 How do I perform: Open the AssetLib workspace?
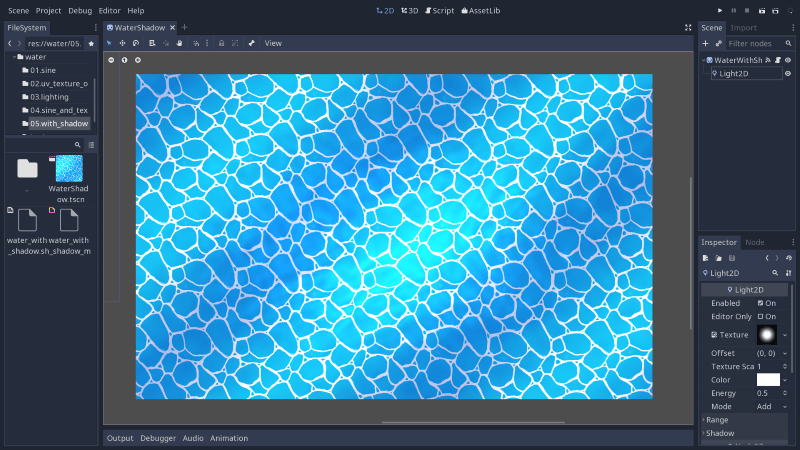[481, 11]
